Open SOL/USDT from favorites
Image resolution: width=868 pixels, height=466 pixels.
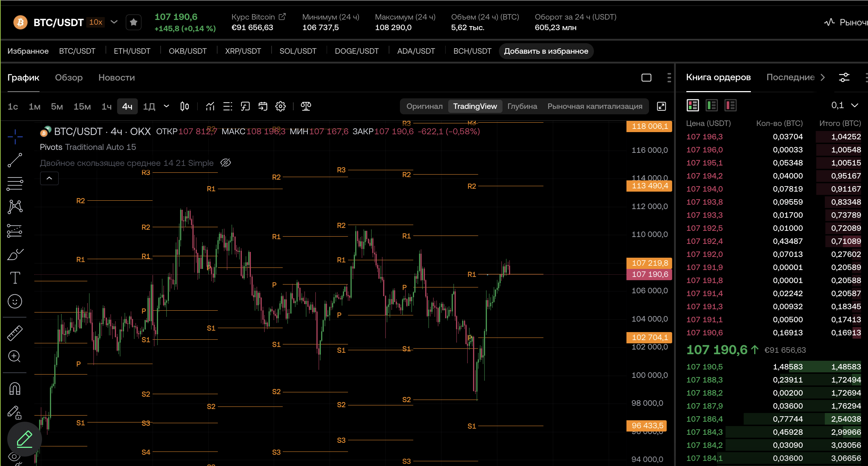[298, 51]
